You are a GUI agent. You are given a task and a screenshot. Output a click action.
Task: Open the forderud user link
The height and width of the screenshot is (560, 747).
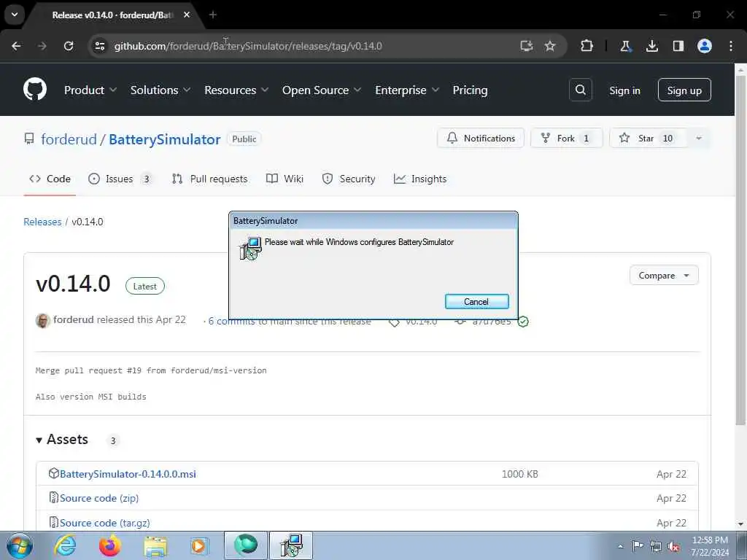[x=69, y=139]
